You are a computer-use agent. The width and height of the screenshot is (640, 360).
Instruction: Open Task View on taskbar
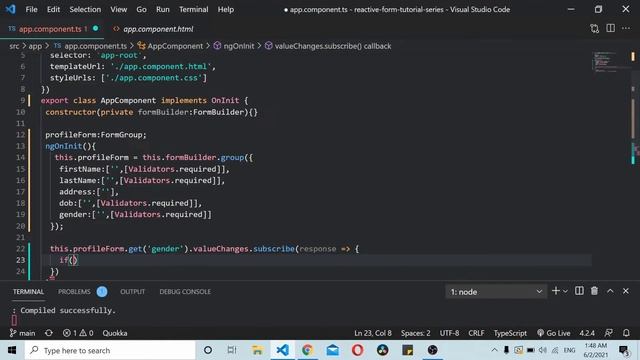click(232, 350)
